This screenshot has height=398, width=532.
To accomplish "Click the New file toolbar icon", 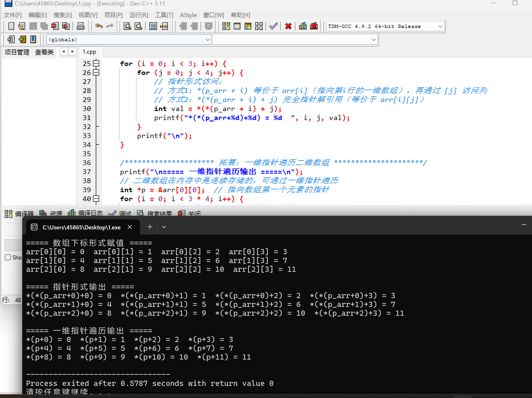I will (11, 26).
